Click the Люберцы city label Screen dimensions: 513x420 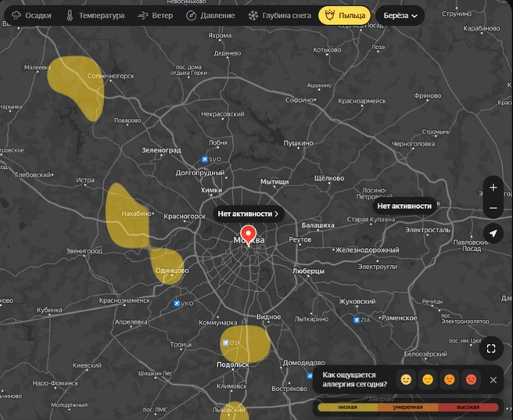point(309,271)
